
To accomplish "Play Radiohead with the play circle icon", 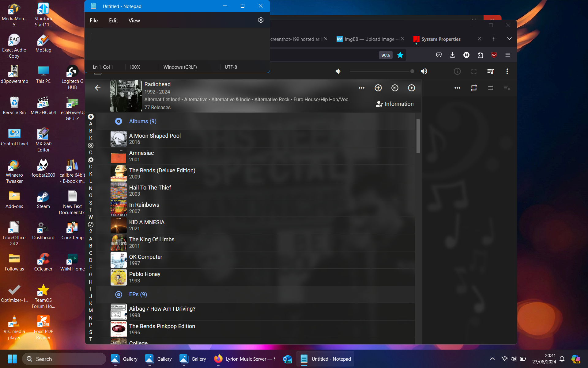I will click(x=411, y=88).
